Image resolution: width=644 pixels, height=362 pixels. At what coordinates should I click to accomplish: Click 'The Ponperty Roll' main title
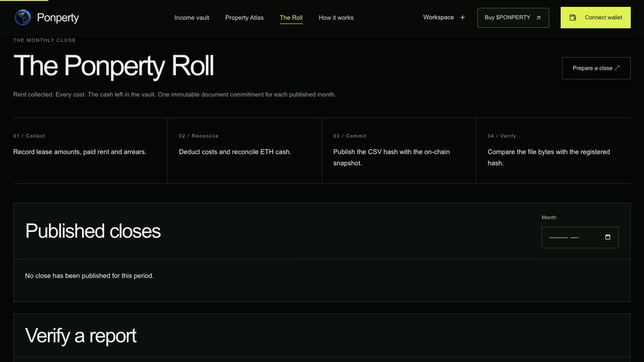(114, 66)
